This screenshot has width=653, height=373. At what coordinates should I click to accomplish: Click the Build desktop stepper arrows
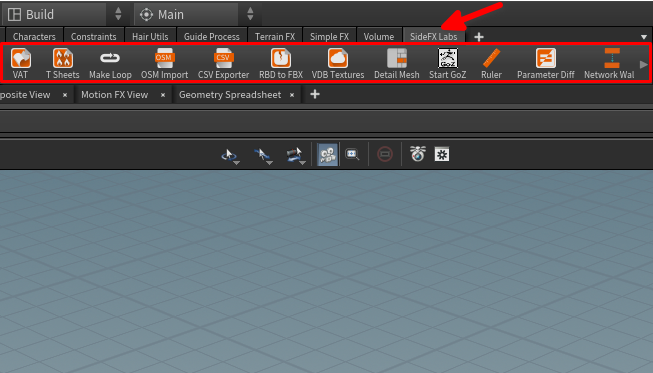point(118,14)
